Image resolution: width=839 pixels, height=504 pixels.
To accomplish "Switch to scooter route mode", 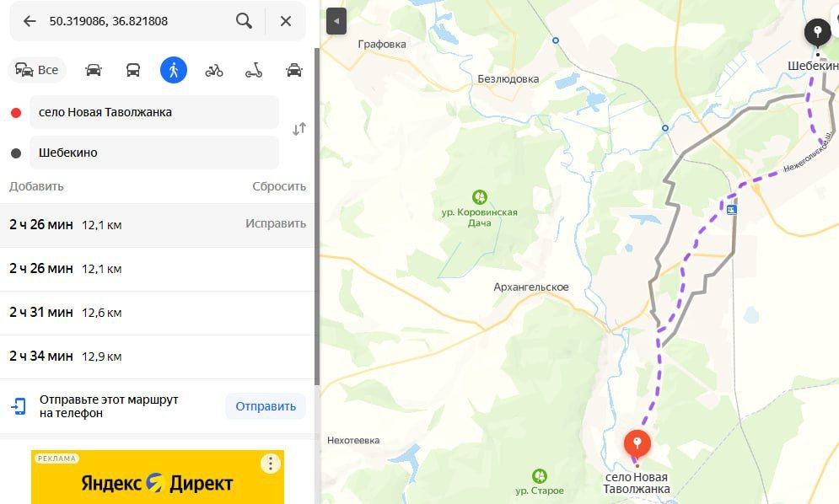I will click(254, 70).
